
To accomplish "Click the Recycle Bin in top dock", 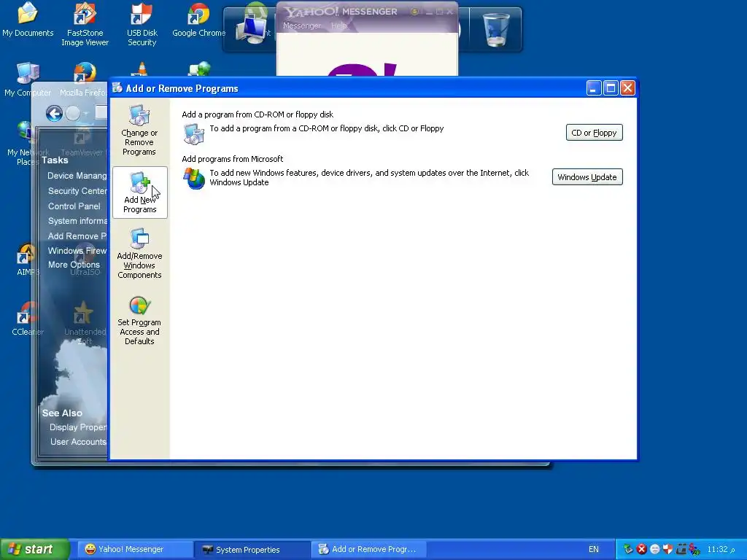I will point(496,29).
